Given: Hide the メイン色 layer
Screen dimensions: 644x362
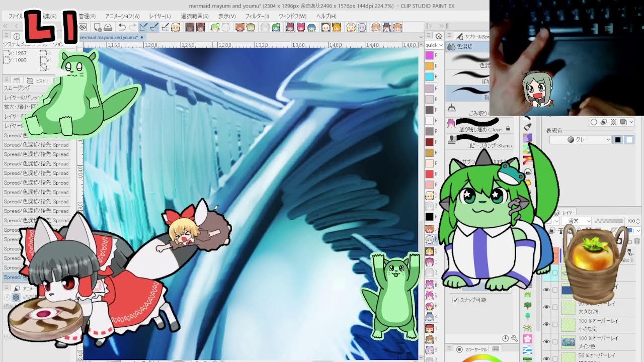Looking at the screenshot, I should [x=546, y=341].
